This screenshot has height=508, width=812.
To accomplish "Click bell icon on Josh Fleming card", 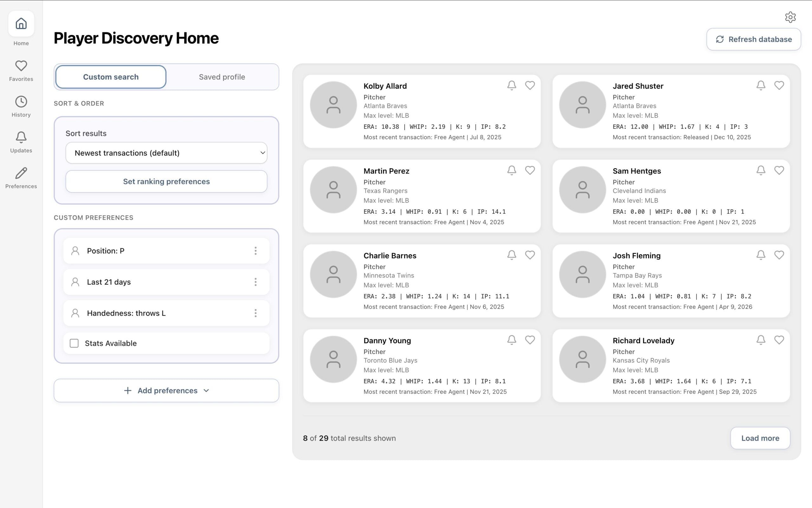I will point(761,255).
